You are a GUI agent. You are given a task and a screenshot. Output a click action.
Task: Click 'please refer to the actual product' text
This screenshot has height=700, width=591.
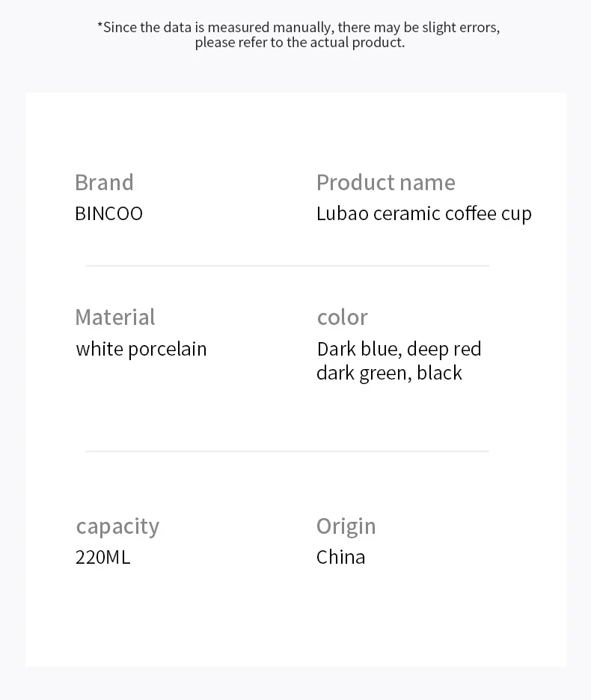pos(299,43)
